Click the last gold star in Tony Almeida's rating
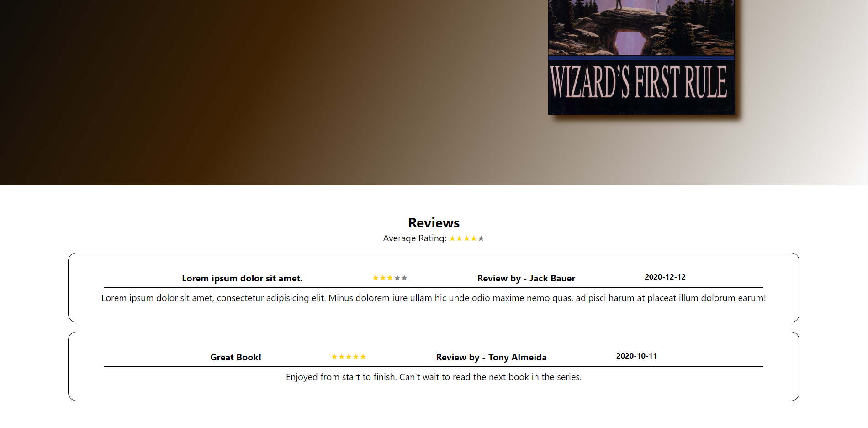 [x=363, y=357]
